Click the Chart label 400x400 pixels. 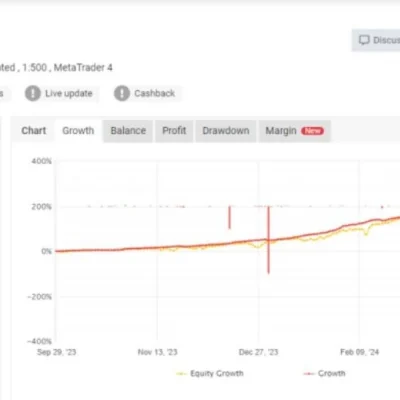pyautogui.click(x=34, y=131)
